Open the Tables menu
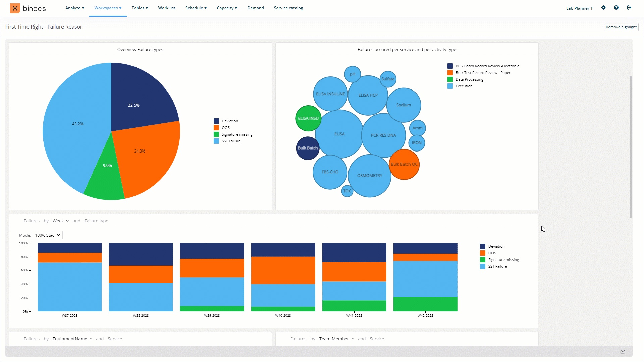The image size is (644, 362). [140, 8]
